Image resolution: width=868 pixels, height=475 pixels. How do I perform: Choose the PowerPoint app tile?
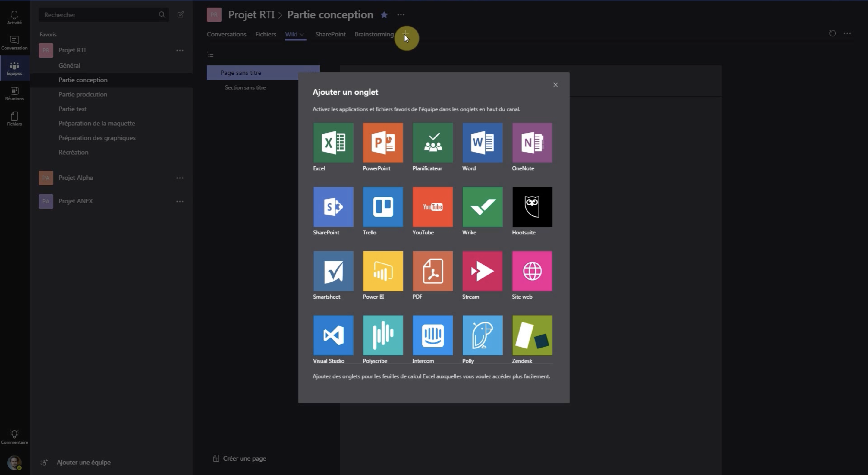coord(383,143)
